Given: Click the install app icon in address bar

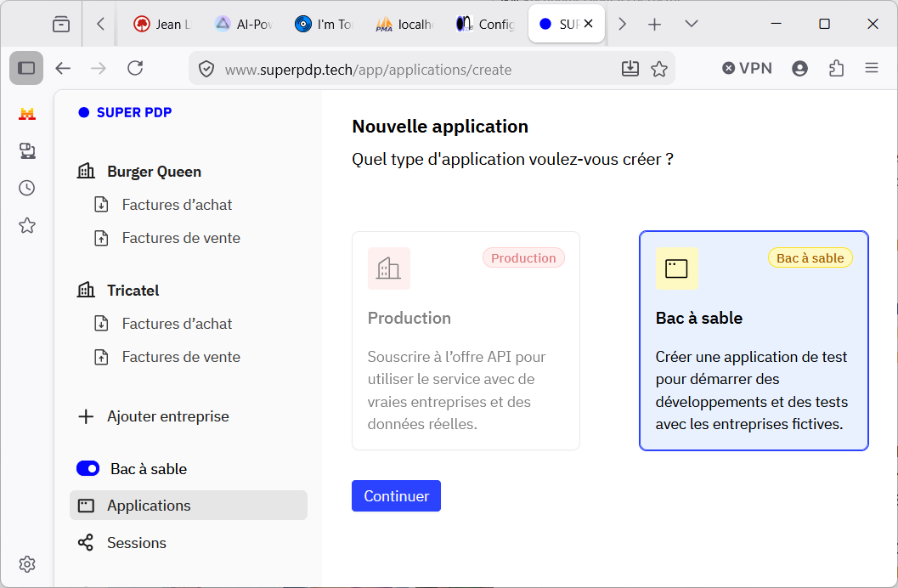Looking at the screenshot, I should pos(630,69).
